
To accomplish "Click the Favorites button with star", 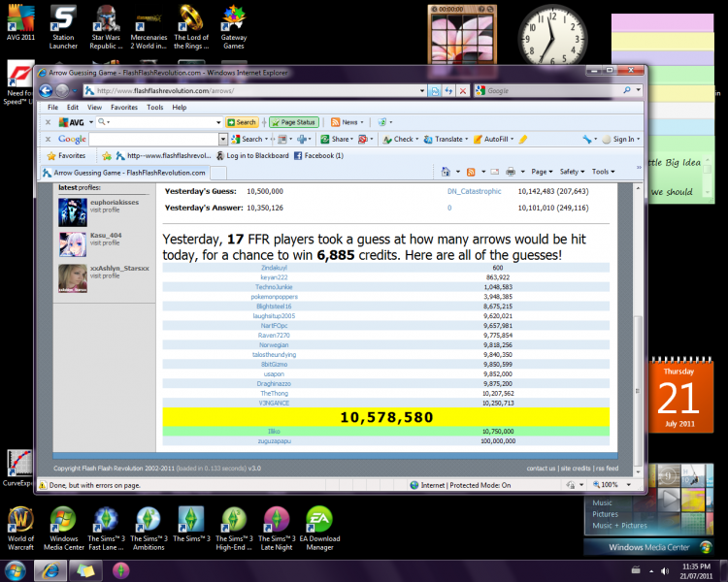I will pos(66,156).
